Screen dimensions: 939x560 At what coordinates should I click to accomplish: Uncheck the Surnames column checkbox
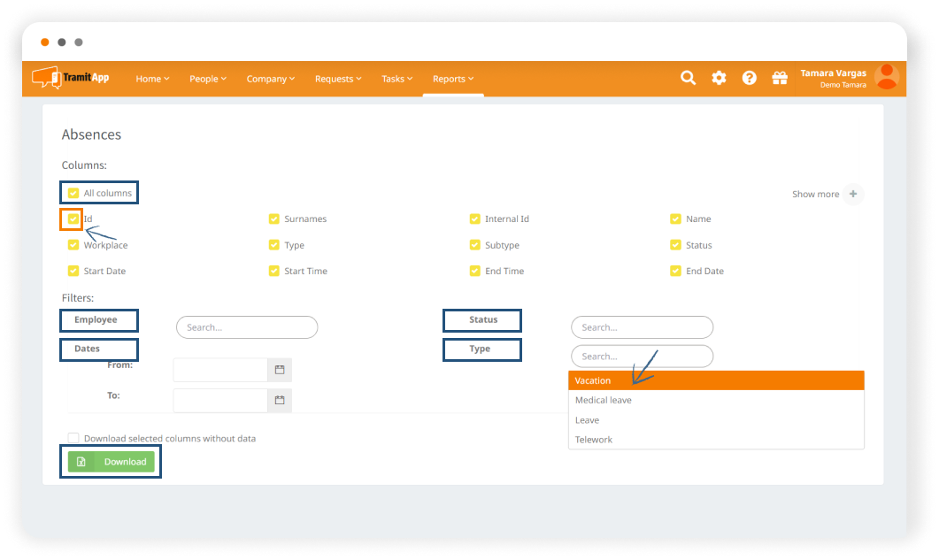tap(274, 219)
